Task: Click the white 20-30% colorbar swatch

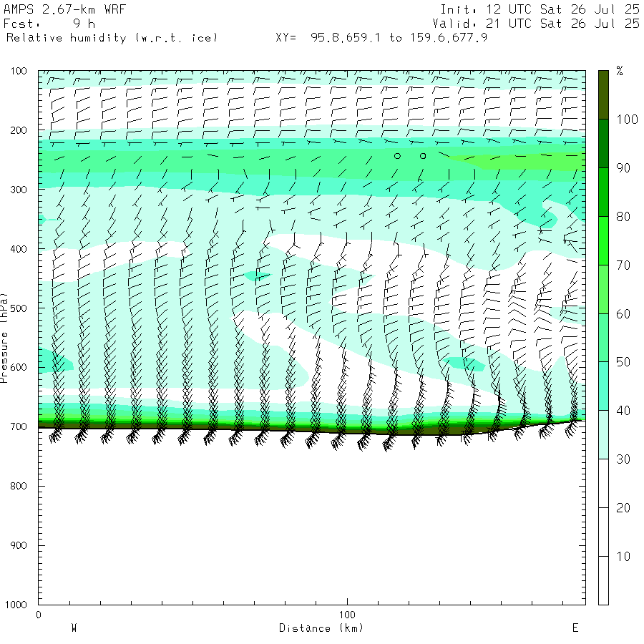Action: [x=603, y=484]
